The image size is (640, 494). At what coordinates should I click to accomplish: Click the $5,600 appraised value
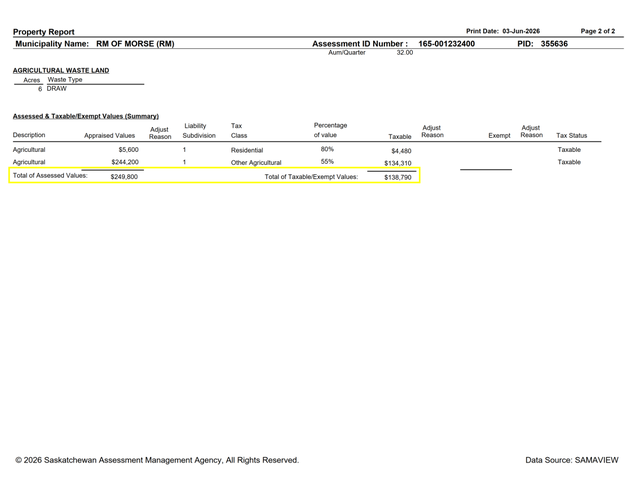pos(129,150)
